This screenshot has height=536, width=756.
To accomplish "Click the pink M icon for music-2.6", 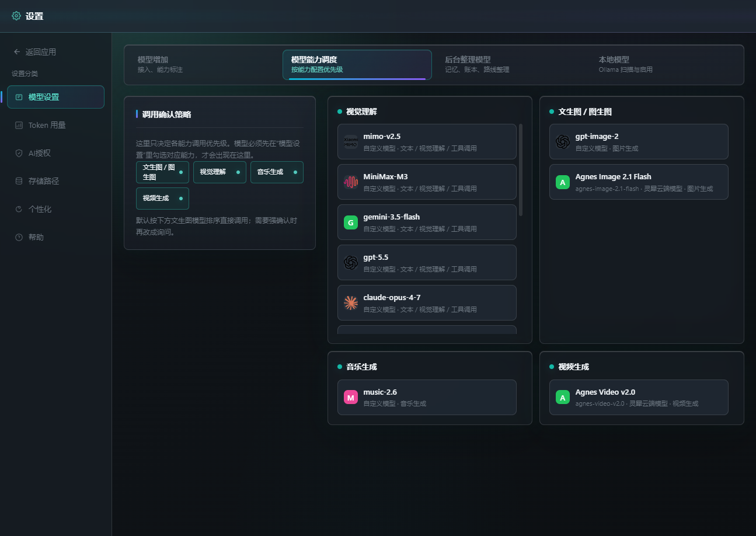I will (351, 398).
